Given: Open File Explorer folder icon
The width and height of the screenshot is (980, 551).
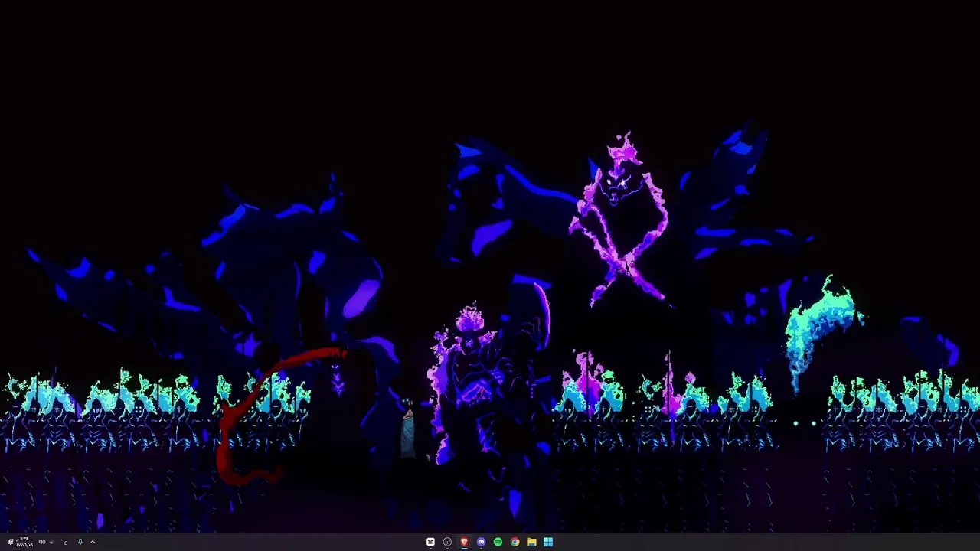Looking at the screenshot, I should pos(531,542).
